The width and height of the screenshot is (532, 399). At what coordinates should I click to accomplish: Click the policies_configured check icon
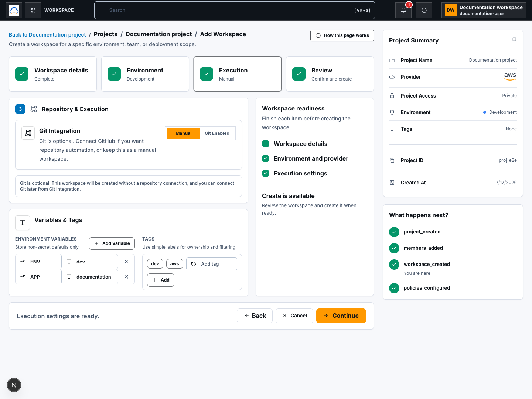(x=394, y=288)
